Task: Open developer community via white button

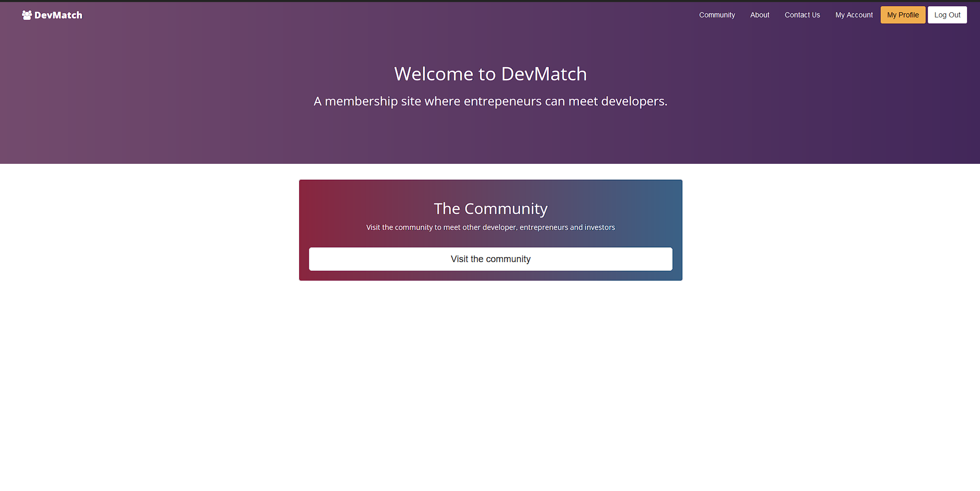Action: [490, 259]
